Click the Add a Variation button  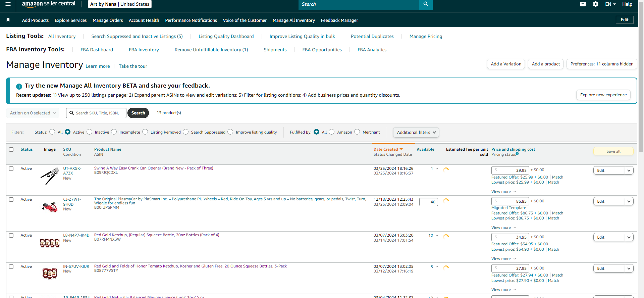point(506,64)
